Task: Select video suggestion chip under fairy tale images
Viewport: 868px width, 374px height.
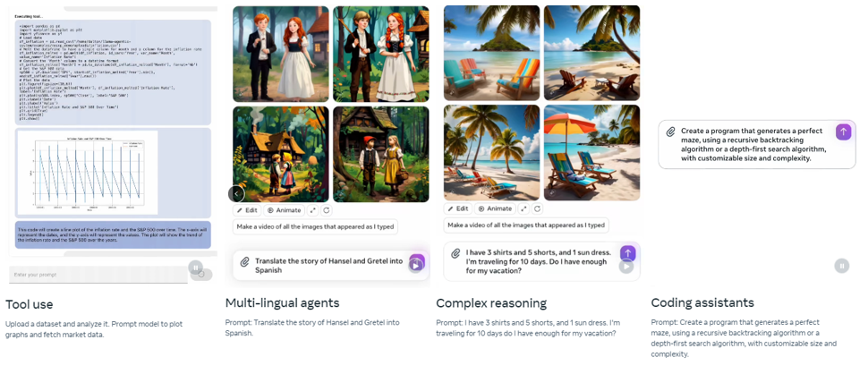Action: [x=315, y=226]
